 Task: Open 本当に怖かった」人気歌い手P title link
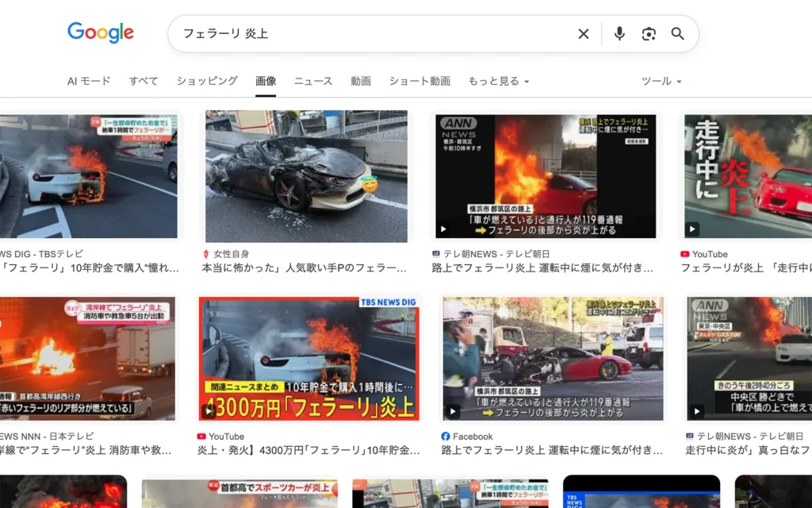click(x=304, y=268)
